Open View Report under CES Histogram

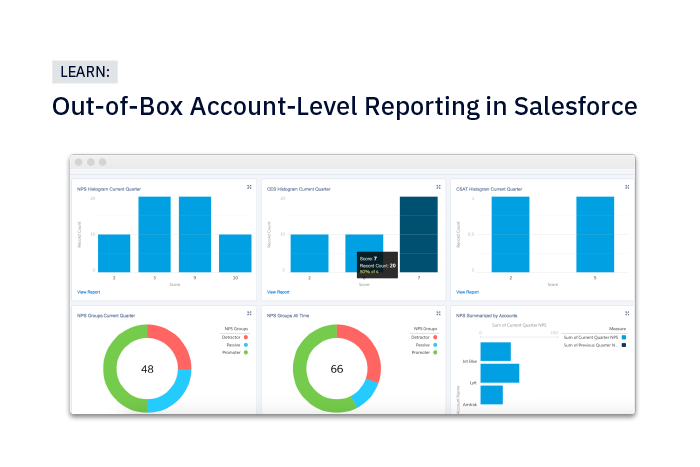(x=278, y=292)
